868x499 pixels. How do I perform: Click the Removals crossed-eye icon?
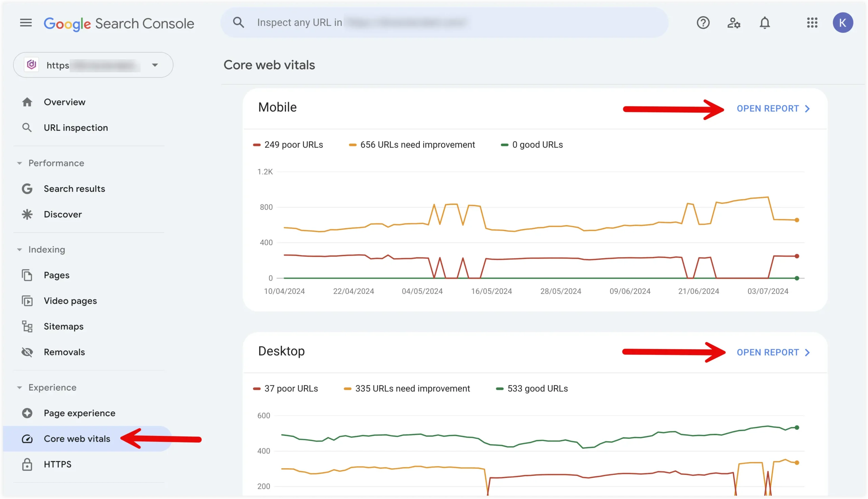[x=27, y=352]
